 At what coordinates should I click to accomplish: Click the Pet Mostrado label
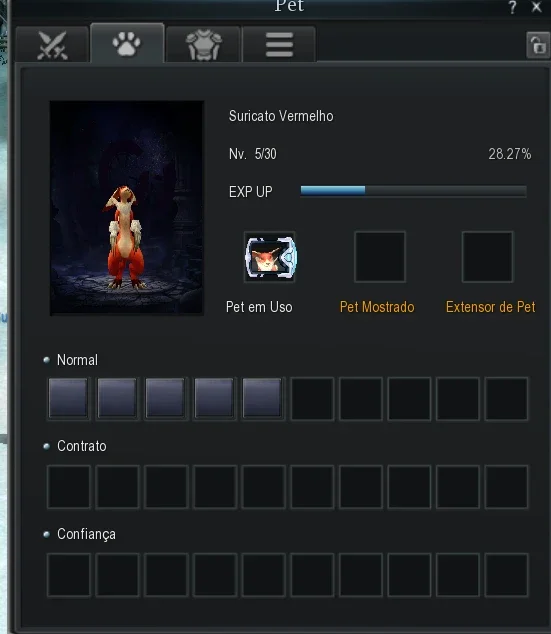coord(377,307)
